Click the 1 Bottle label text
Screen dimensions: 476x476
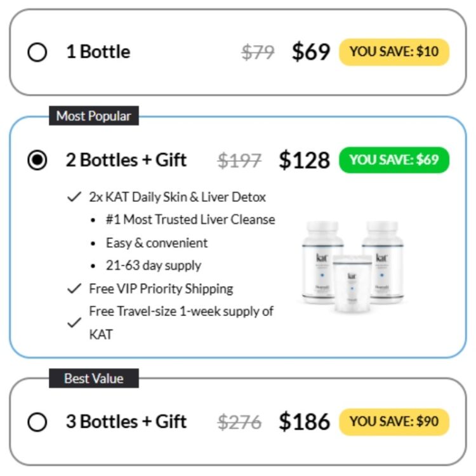(98, 51)
